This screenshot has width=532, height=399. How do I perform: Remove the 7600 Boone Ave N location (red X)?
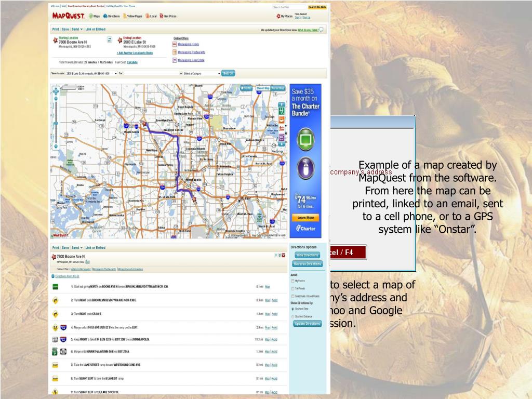point(284,255)
